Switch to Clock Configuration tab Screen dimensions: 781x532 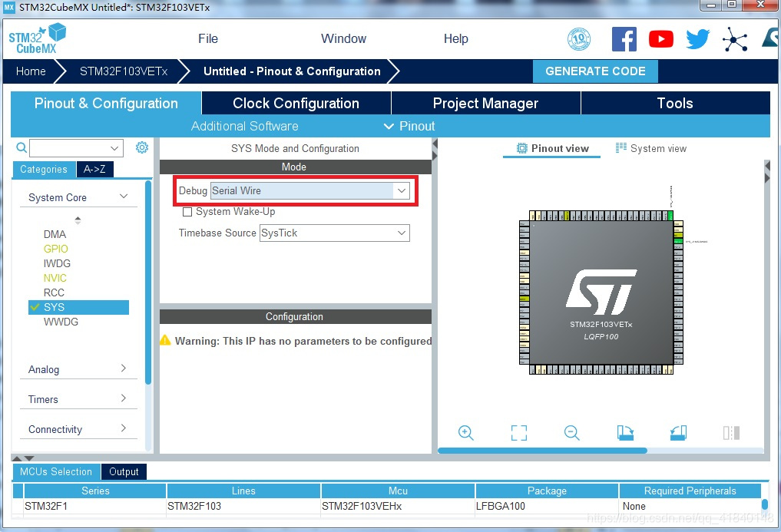(x=296, y=103)
